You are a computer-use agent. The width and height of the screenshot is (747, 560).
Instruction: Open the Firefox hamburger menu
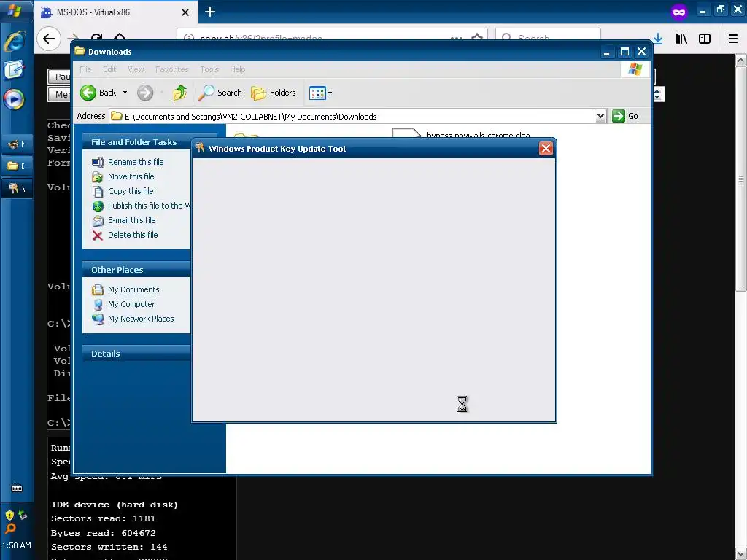point(732,39)
